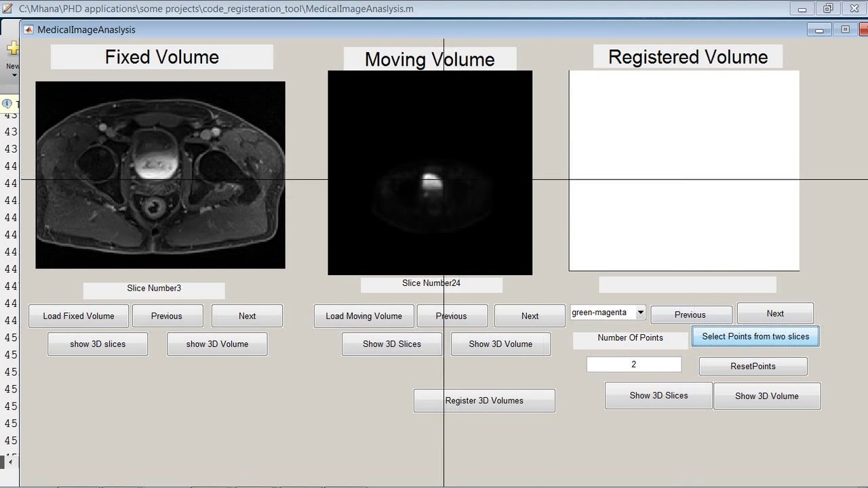
Task: Show 3D Volume of moving volume
Action: 500,344
